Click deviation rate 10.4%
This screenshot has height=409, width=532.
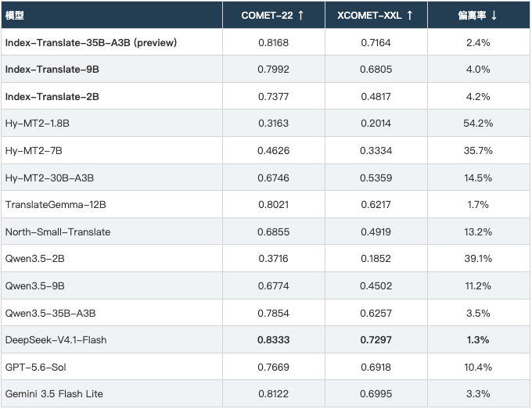[x=478, y=368]
